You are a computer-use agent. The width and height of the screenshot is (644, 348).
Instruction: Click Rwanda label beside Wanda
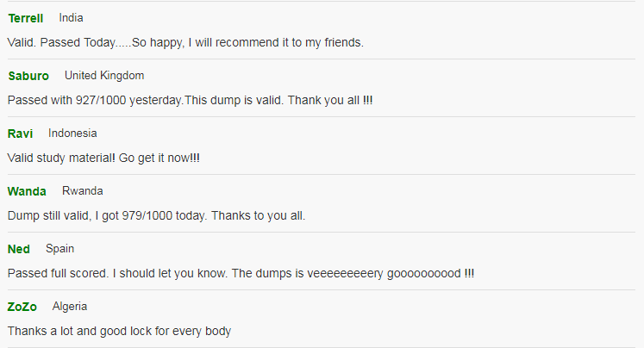83,191
